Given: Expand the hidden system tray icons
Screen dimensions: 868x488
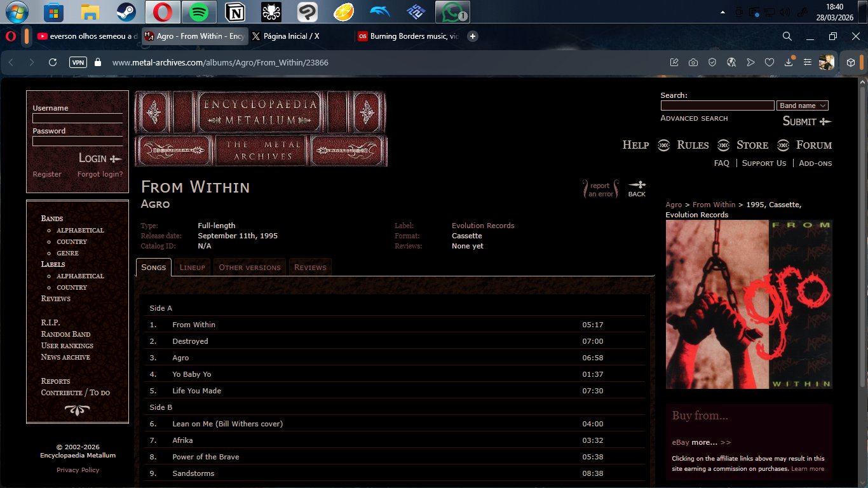Looking at the screenshot, I should point(722,12).
